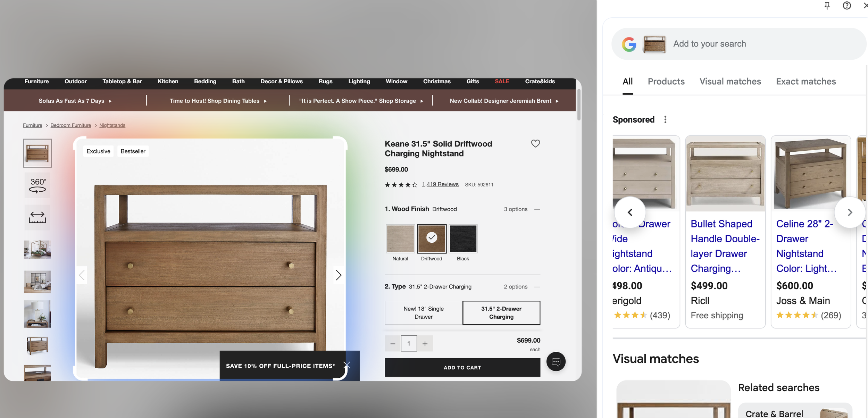Open the 1,419 Reviews link
The width and height of the screenshot is (868, 418).
pos(440,184)
